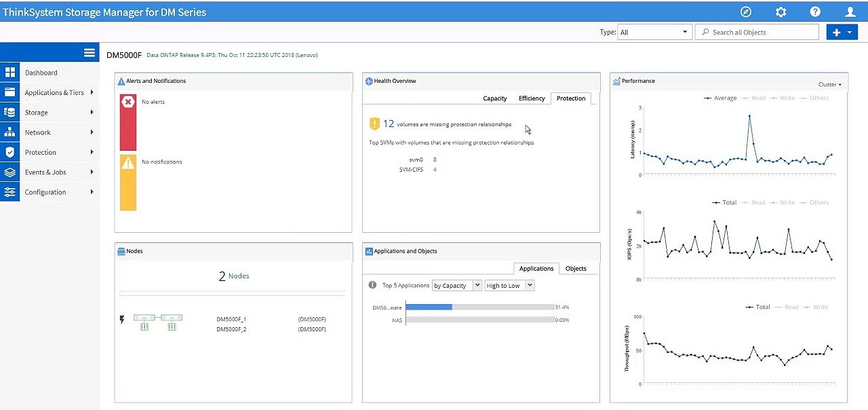Click the DM50...ware capacity bar
Viewport: 868px width, 410px height.
(479, 307)
